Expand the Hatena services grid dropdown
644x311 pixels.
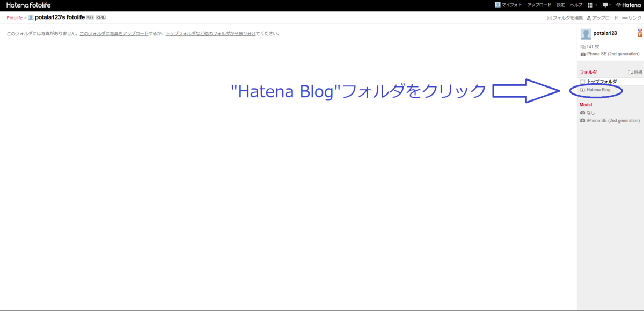point(592,5)
